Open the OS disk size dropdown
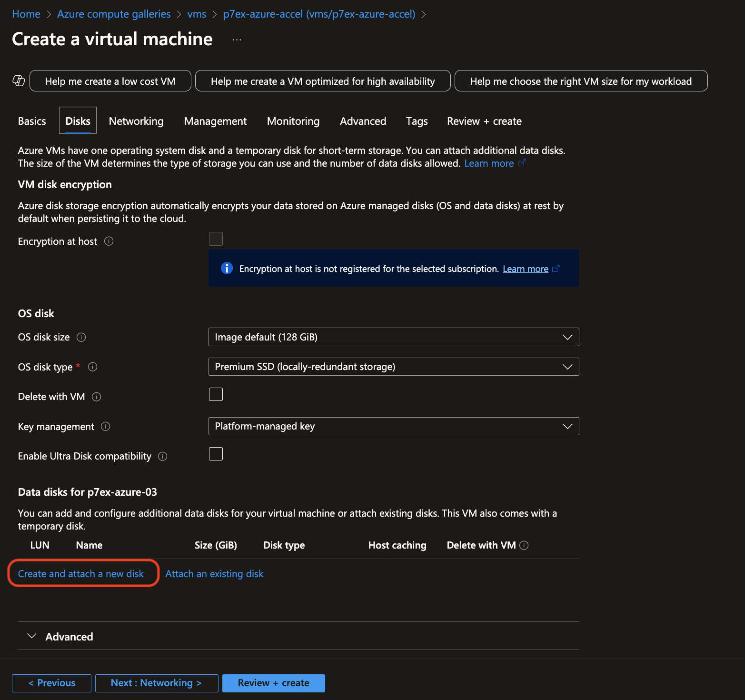Image resolution: width=745 pixels, height=700 pixels. pyautogui.click(x=393, y=337)
